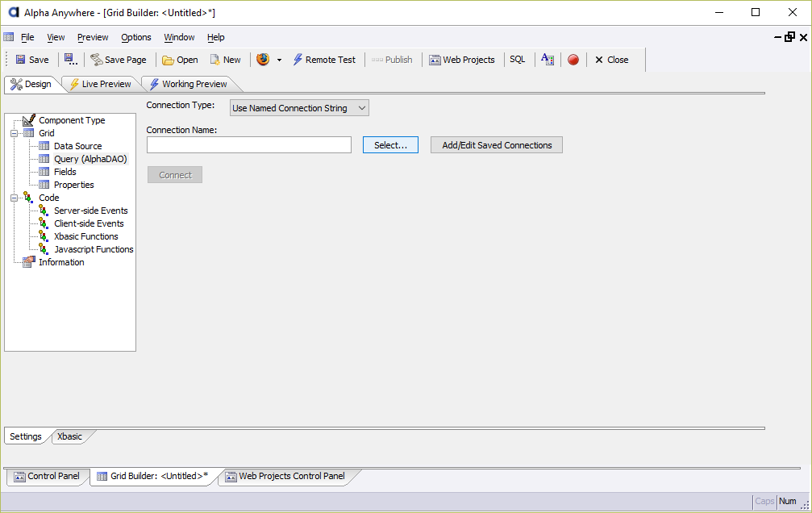Open the browser selection dropdown arrow
This screenshot has height=513, width=812.
point(279,60)
